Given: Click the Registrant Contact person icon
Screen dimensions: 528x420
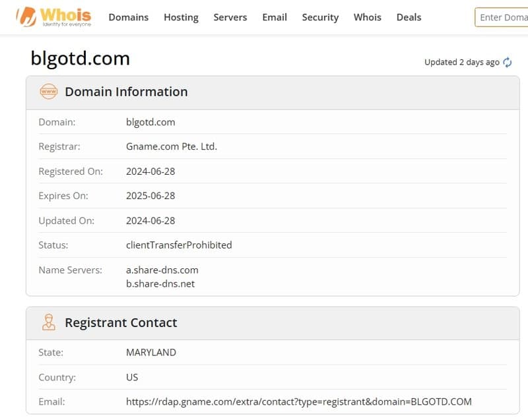Looking at the screenshot, I should (49, 322).
